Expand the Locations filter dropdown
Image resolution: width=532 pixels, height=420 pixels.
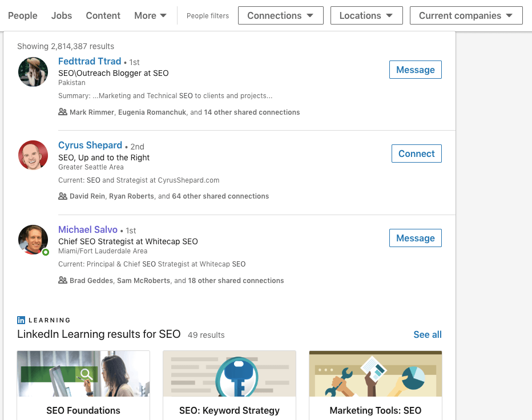[366, 15]
